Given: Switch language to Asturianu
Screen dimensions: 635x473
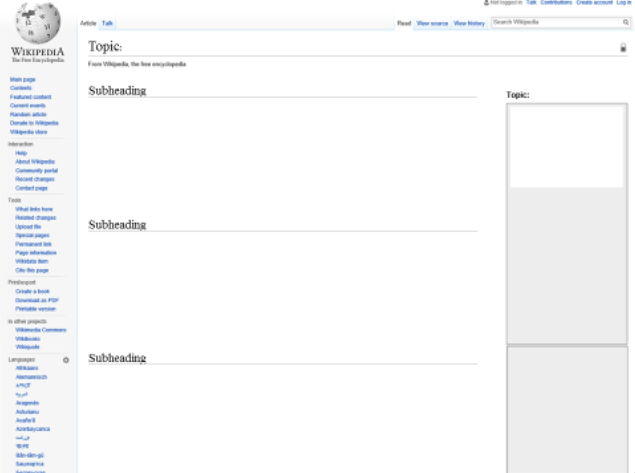Looking at the screenshot, I should pyautogui.click(x=27, y=412).
